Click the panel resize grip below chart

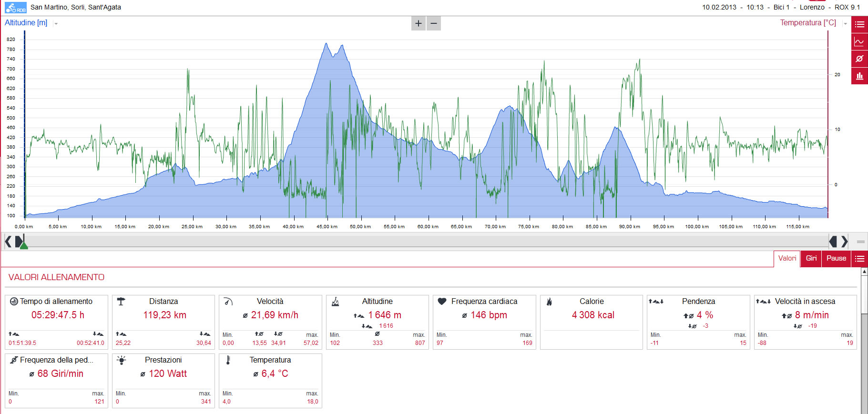click(x=860, y=242)
